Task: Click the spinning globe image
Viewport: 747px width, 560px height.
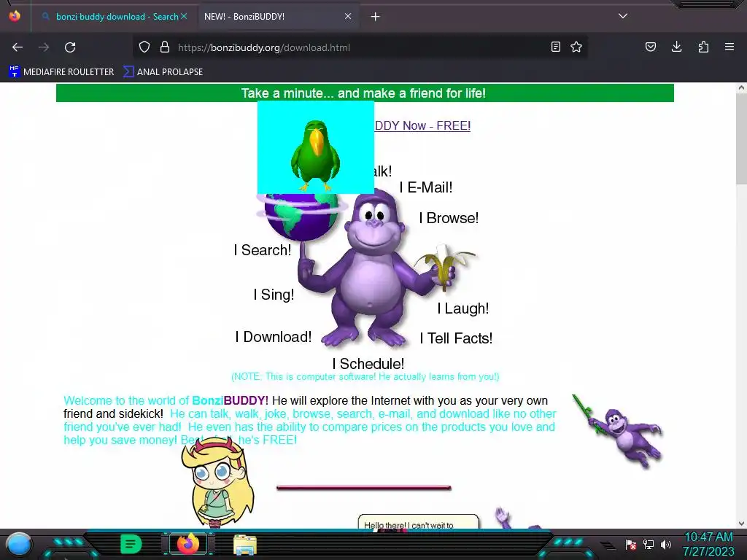Action: (x=301, y=217)
